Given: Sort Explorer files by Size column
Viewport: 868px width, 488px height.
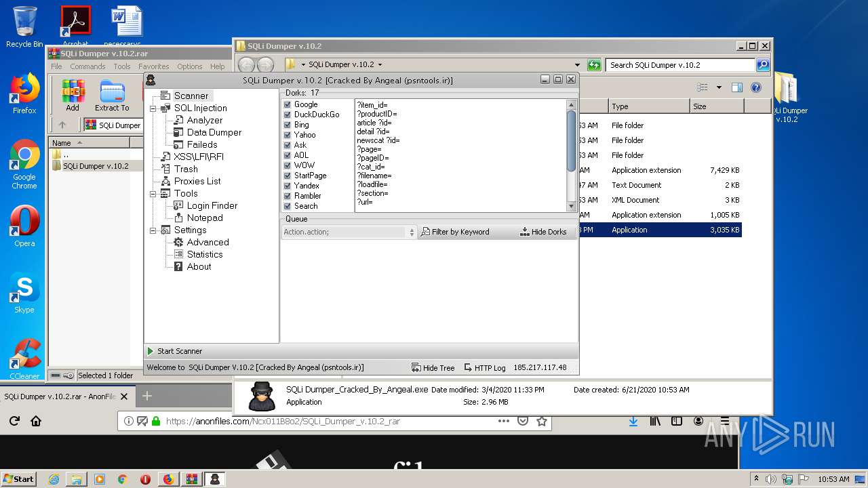Looking at the screenshot, I should tap(717, 106).
